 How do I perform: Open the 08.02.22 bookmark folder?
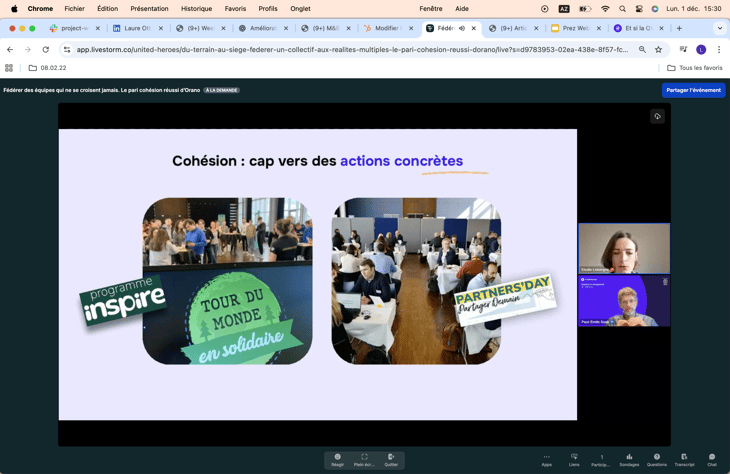point(47,68)
